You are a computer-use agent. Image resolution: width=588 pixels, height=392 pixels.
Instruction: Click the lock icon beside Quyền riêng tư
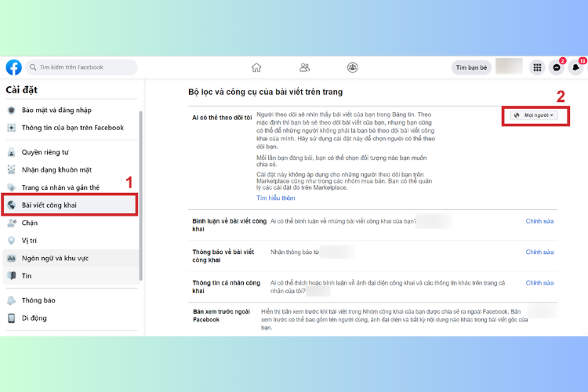pos(12,152)
